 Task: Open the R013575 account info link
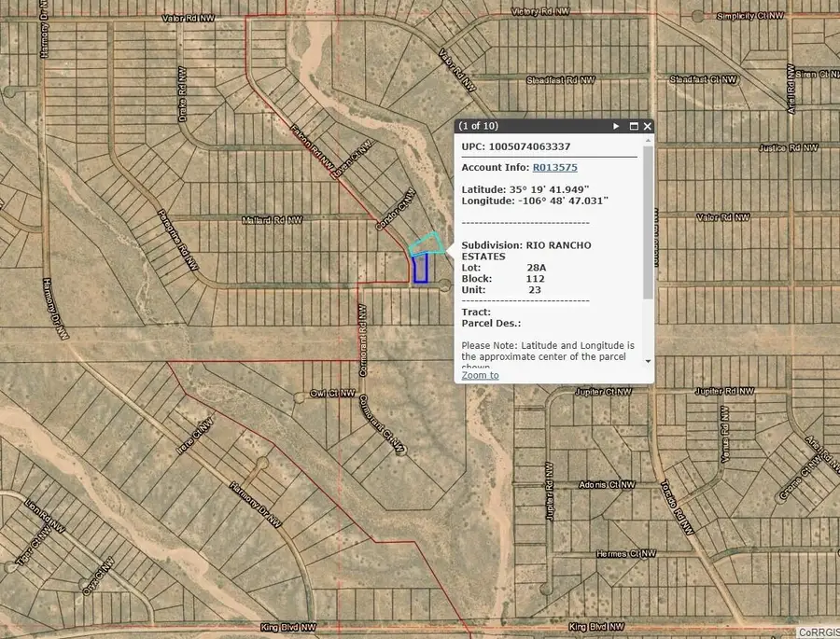tap(554, 167)
